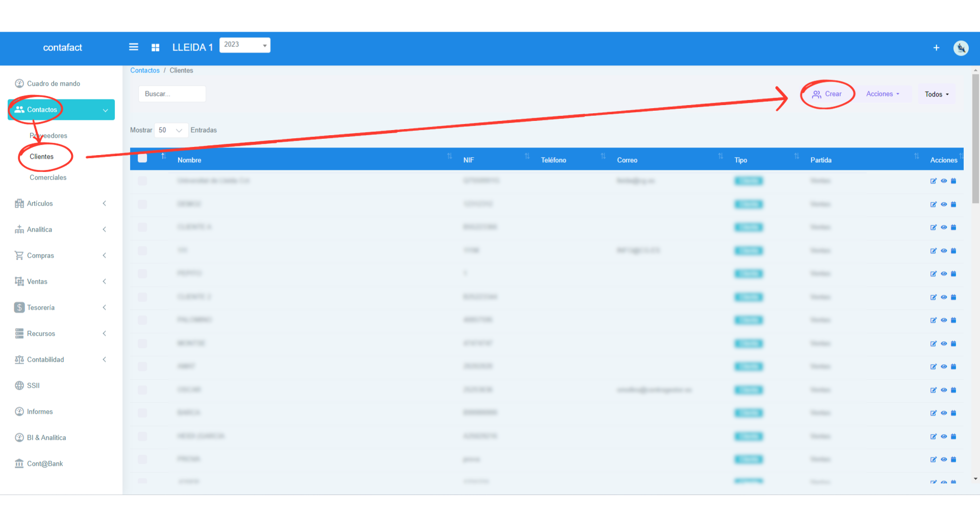The image size is (980, 527).
Task: Click the Crear button
Action: tap(827, 94)
